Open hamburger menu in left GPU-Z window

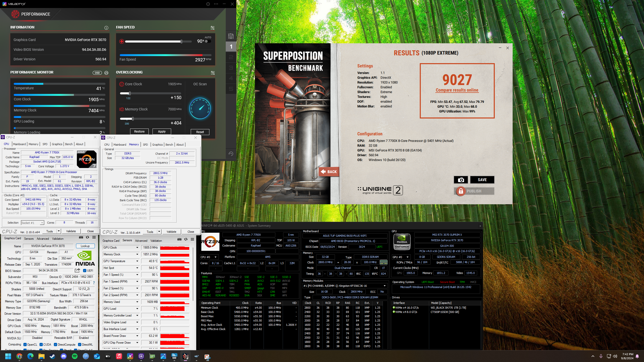coord(94,237)
